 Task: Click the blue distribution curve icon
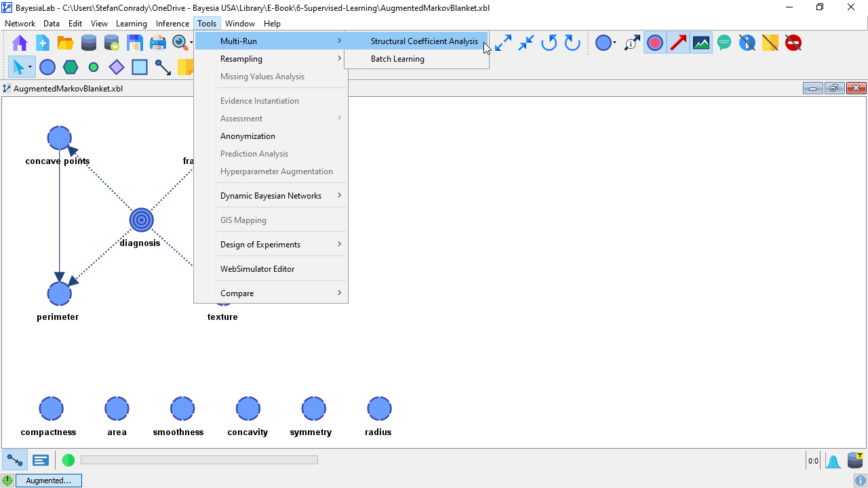coord(833,461)
